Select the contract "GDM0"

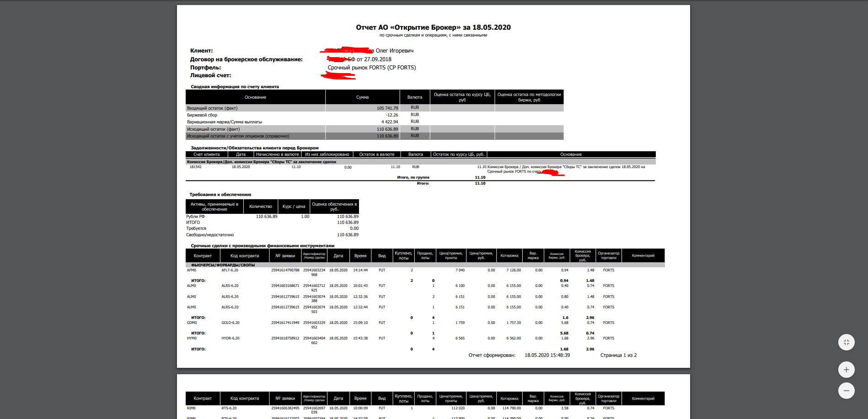point(192,323)
